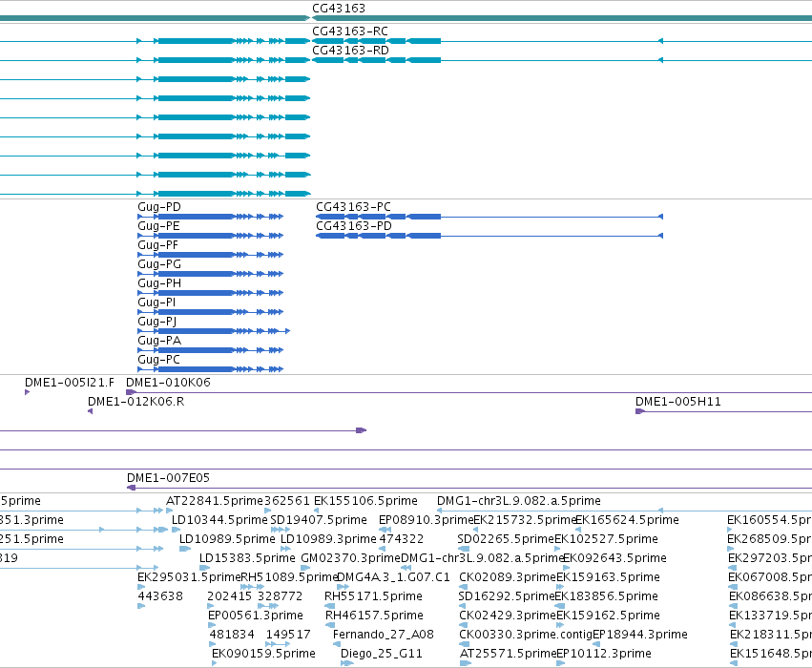Click the DME1-010K06 clone label
The image size is (812, 668).
pyautogui.click(x=168, y=382)
